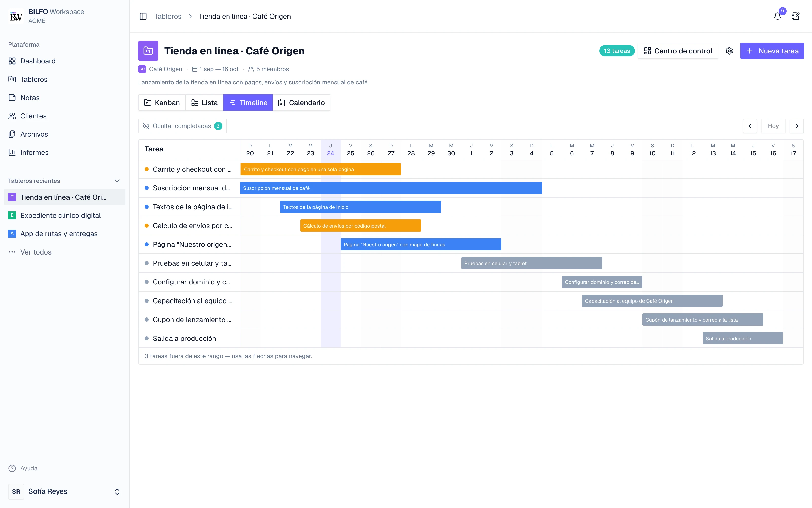Click the purple board folder icon

[148, 51]
